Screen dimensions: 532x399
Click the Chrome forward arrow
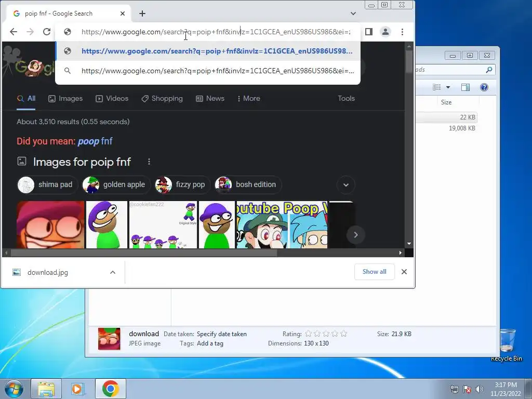pyautogui.click(x=30, y=32)
